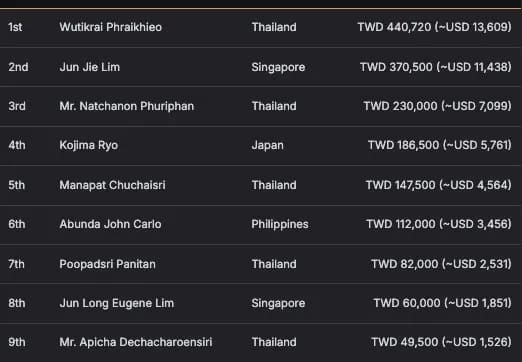Select the 2nd place rank cell
Image resolution: width=522 pixels, height=362 pixels.
point(18,67)
